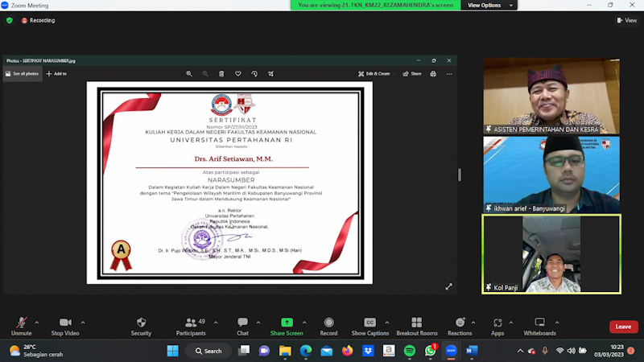
Task: Select Asisten Pemerintahan Dan Kesra video tile
Action: pos(551,96)
